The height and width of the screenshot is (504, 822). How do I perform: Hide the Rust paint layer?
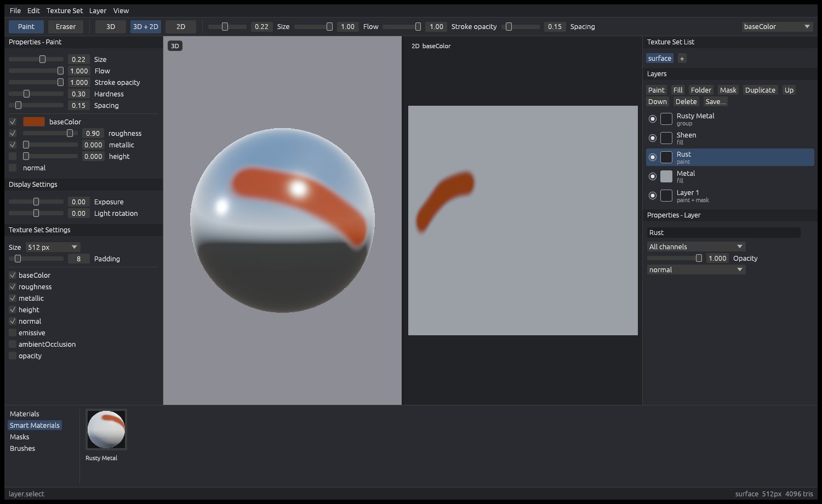click(x=652, y=157)
